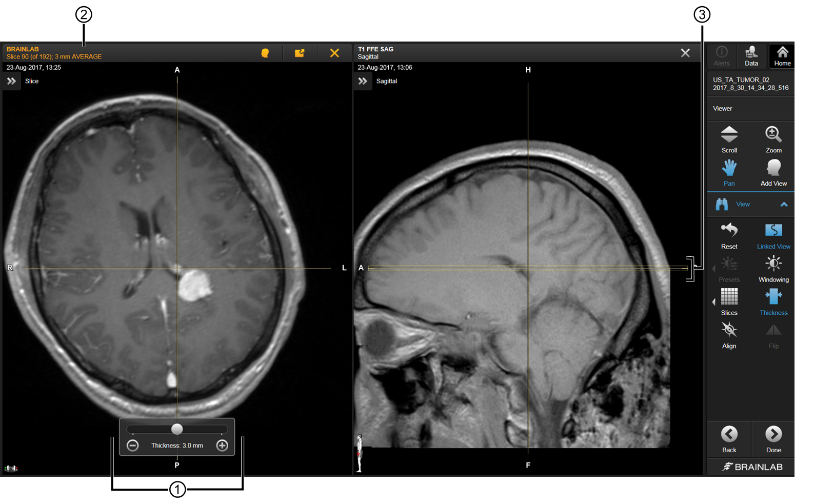
Task: Open the Presets option
Action: click(x=729, y=269)
